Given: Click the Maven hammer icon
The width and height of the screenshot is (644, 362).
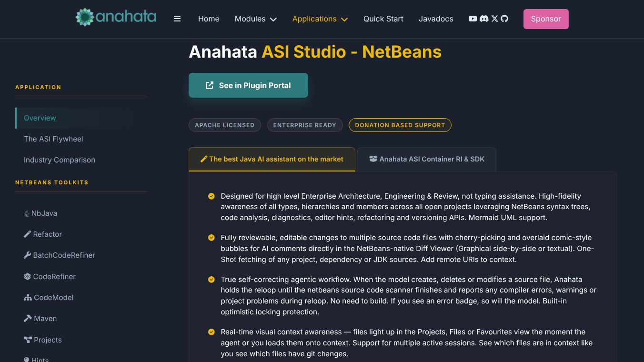Looking at the screenshot, I should pyautogui.click(x=28, y=318).
